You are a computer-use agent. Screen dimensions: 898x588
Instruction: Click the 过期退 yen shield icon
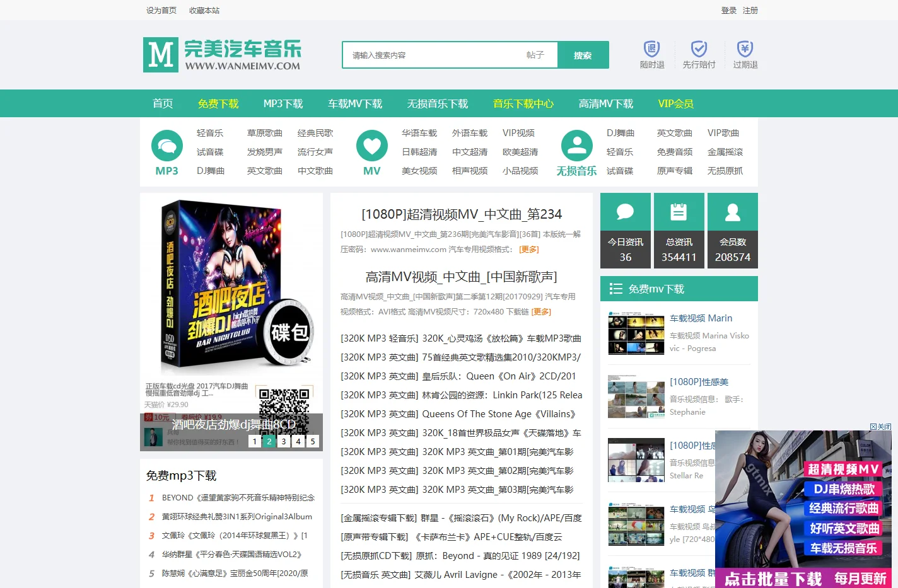coord(745,49)
